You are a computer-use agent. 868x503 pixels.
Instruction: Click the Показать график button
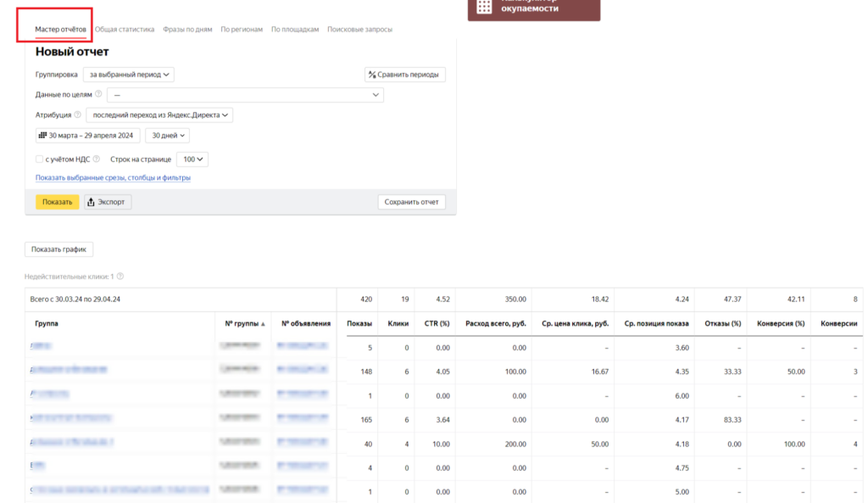point(58,249)
